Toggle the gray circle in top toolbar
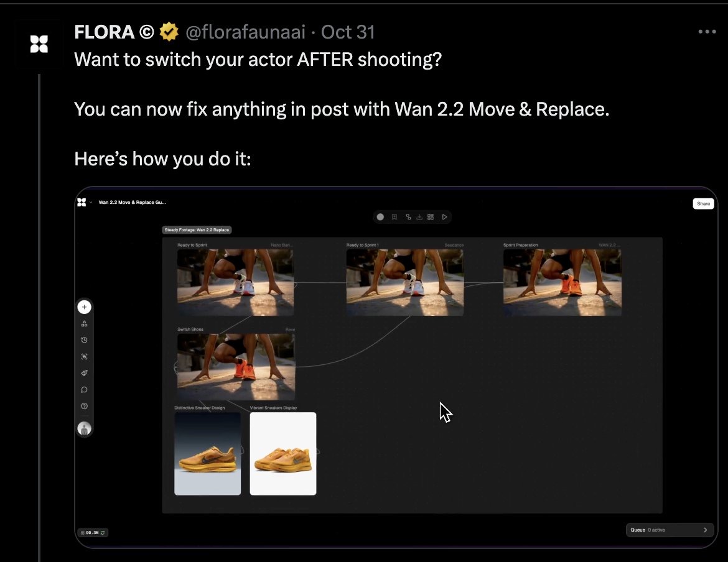This screenshot has width=728, height=562. 380,217
